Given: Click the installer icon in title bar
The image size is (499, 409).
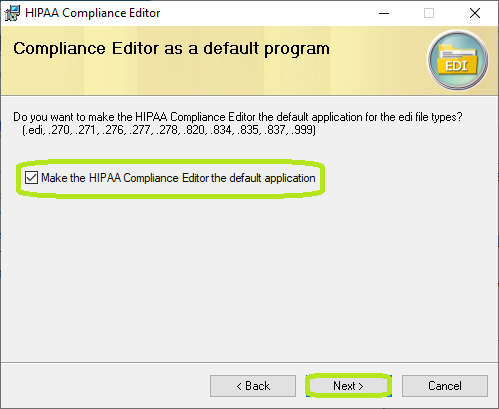Looking at the screenshot, I should [x=12, y=13].
